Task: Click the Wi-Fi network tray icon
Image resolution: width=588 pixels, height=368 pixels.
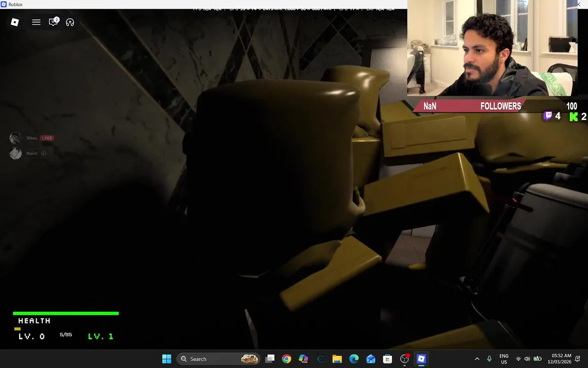Action: click(518, 359)
